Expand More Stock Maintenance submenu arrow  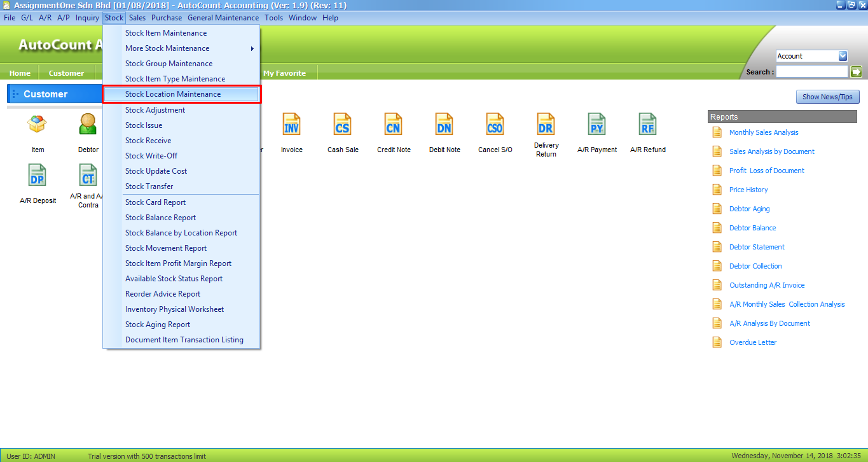tap(252, 48)
